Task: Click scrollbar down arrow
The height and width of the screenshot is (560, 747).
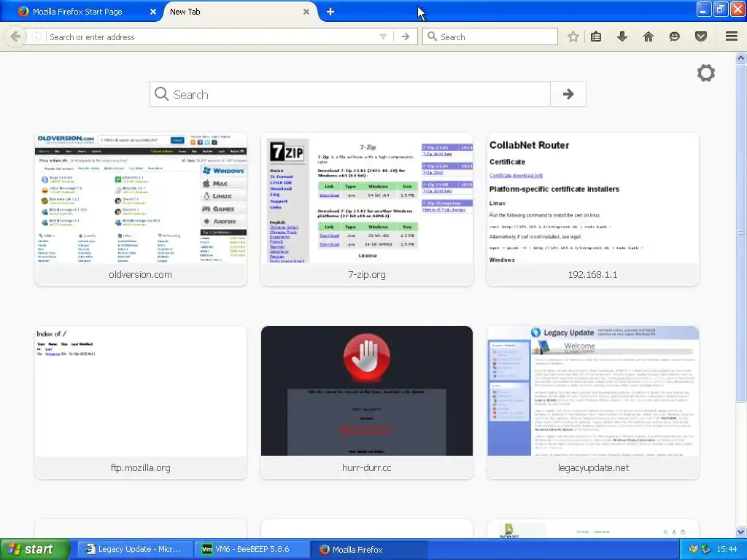Action: (741, 532)
